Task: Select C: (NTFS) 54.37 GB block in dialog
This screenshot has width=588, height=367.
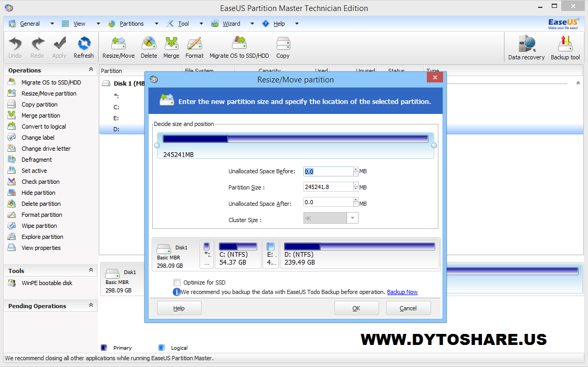Action: click(238, 255)
